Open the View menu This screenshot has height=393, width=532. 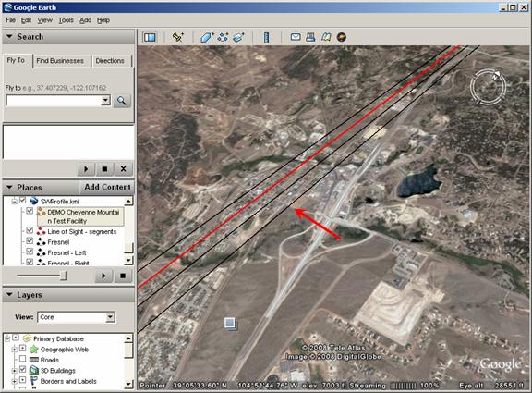[44, 20]
